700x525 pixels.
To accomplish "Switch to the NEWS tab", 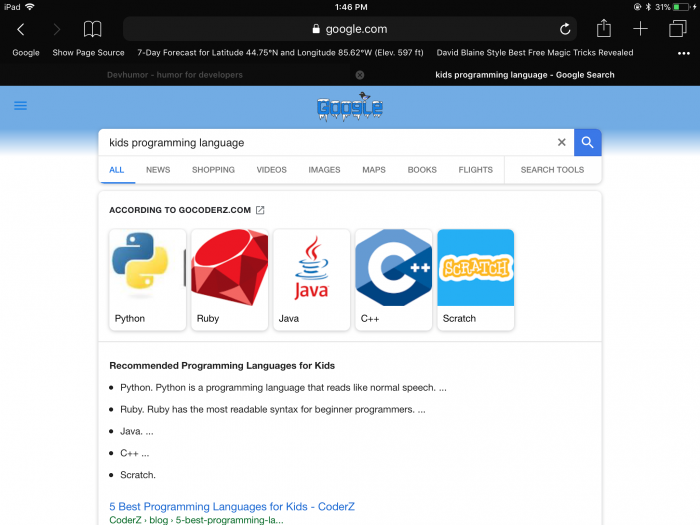I will (158, 170).
